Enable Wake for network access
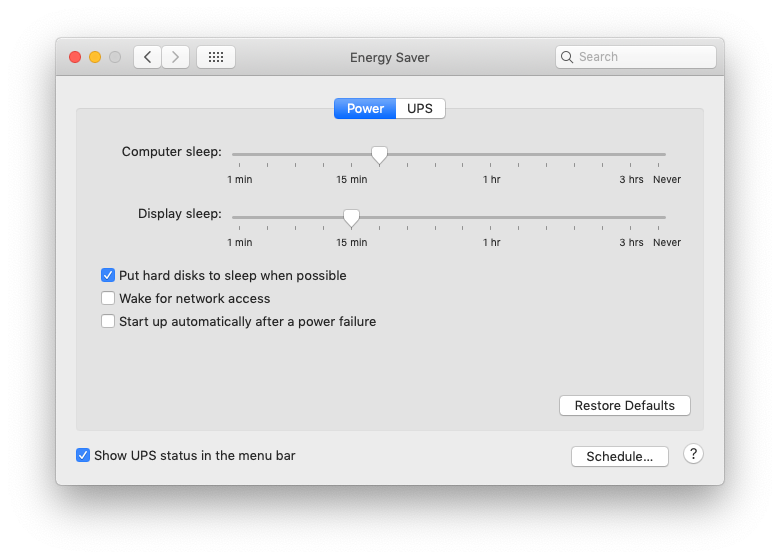 (x=108, y=298)
